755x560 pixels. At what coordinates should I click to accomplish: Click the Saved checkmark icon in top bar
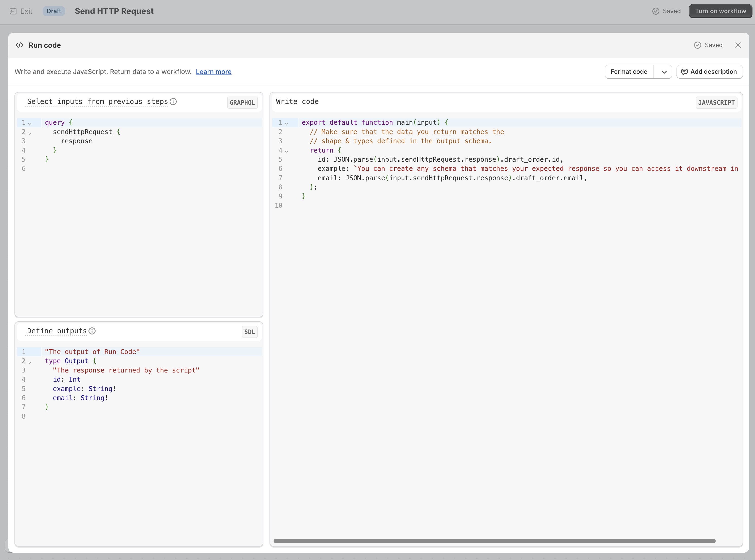pos(656,11)
